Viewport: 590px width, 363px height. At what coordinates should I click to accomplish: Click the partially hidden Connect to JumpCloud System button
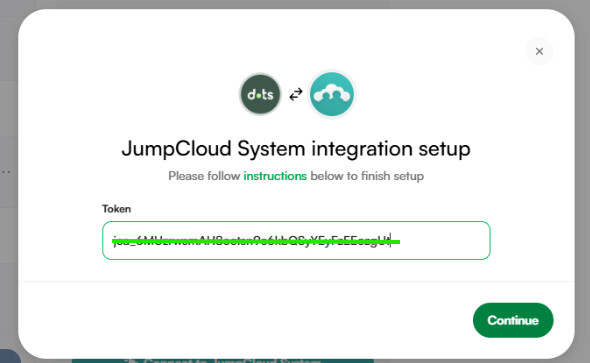(223, 361)
